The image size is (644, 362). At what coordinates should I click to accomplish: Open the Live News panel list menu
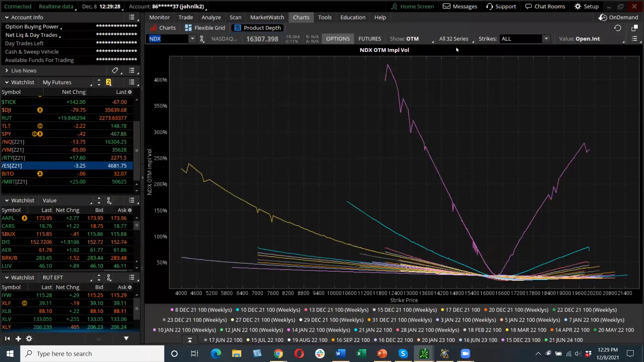132,70
